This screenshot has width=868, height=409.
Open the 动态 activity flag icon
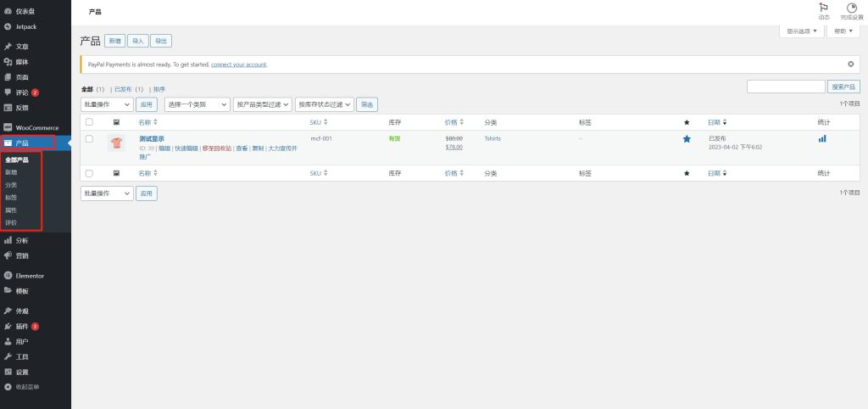click(824, 8)
